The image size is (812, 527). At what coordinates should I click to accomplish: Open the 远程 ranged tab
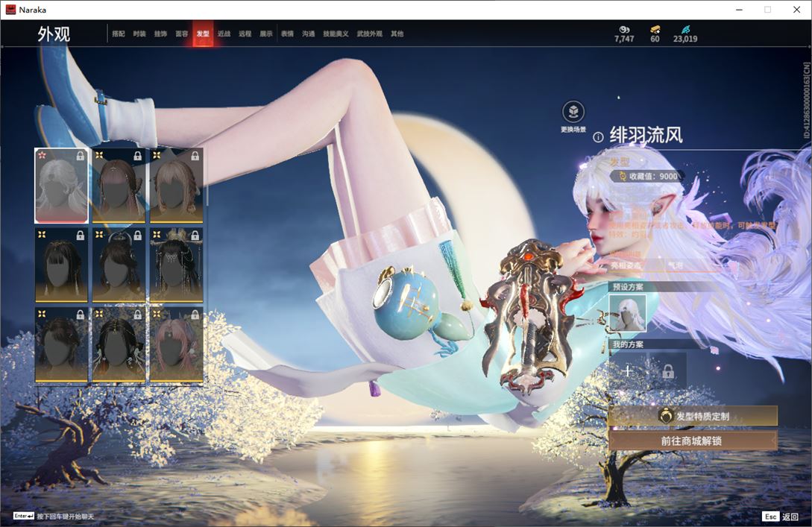point(245,34)
